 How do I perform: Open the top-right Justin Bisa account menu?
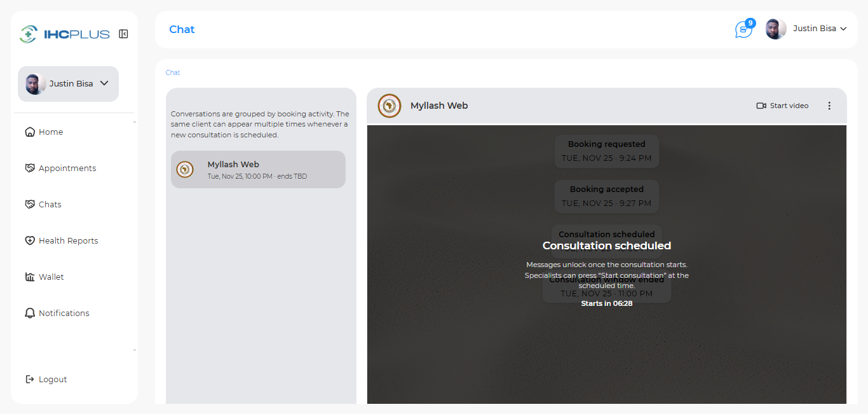click(x=843, y=29)
